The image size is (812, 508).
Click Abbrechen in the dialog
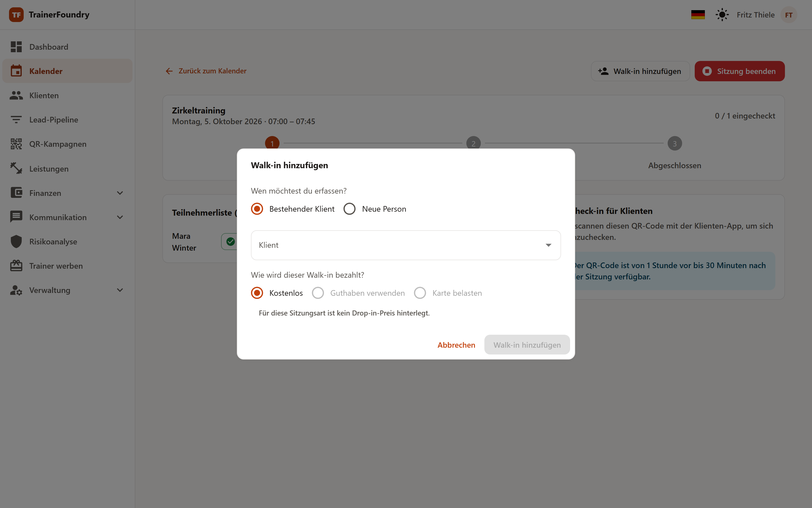tap(456, 345)
